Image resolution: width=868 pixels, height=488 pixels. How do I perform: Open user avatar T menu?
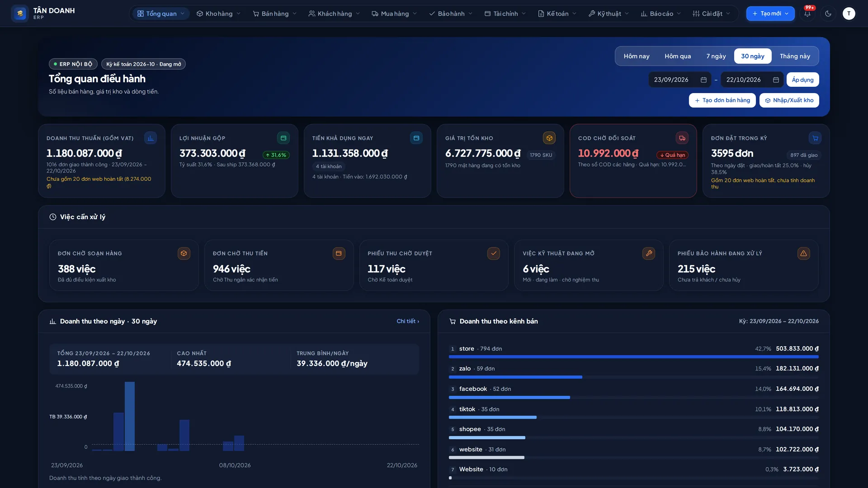coord(849,14)
